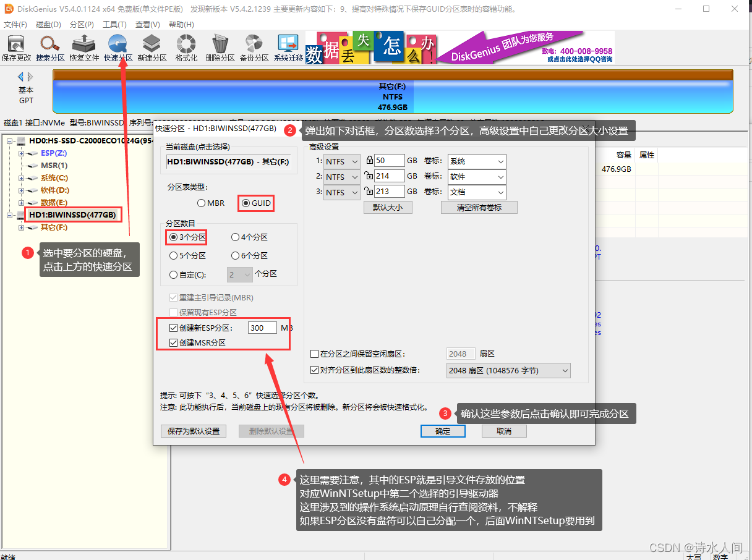Open the 系统 volume label dropdown
This screenshot has height=560, width=752.
[x=477, y=161]
